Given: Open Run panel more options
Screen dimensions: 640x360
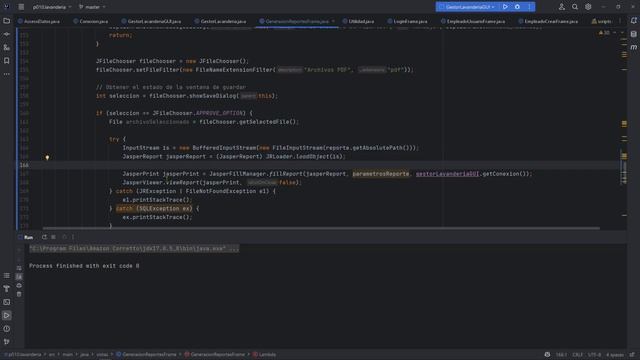Looking at the screenshot, I should pos(73,237).
